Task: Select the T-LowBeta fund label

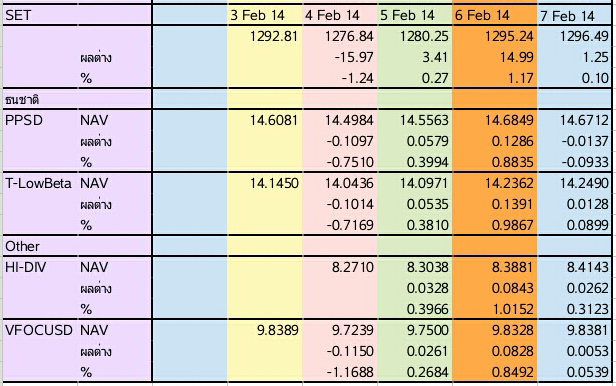Action: point(40,183)
